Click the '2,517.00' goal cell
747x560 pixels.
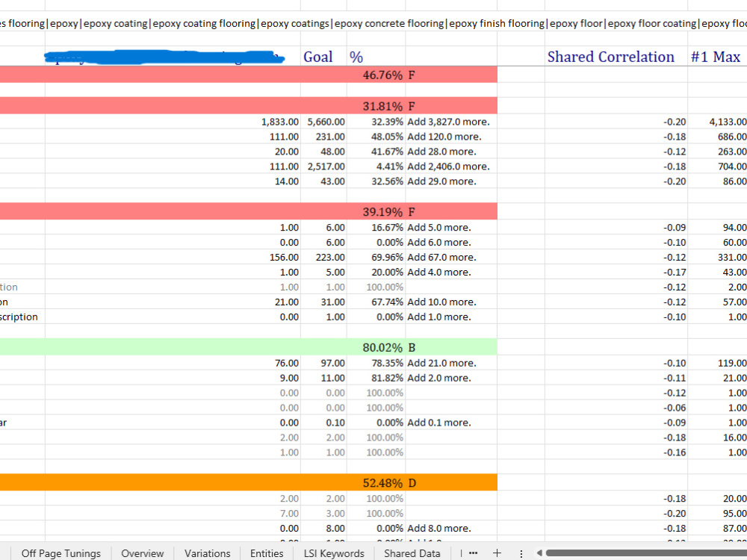(323, 167)
